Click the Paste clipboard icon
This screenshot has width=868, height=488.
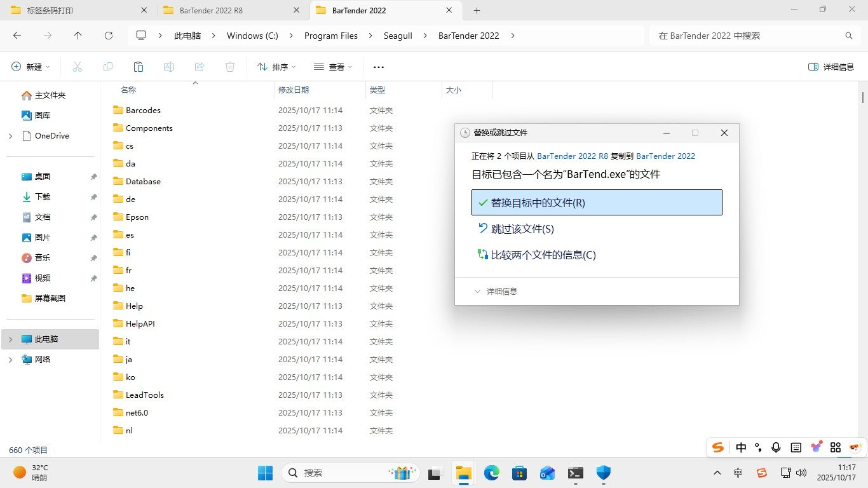pyautogui.click(x=139, y=67)
